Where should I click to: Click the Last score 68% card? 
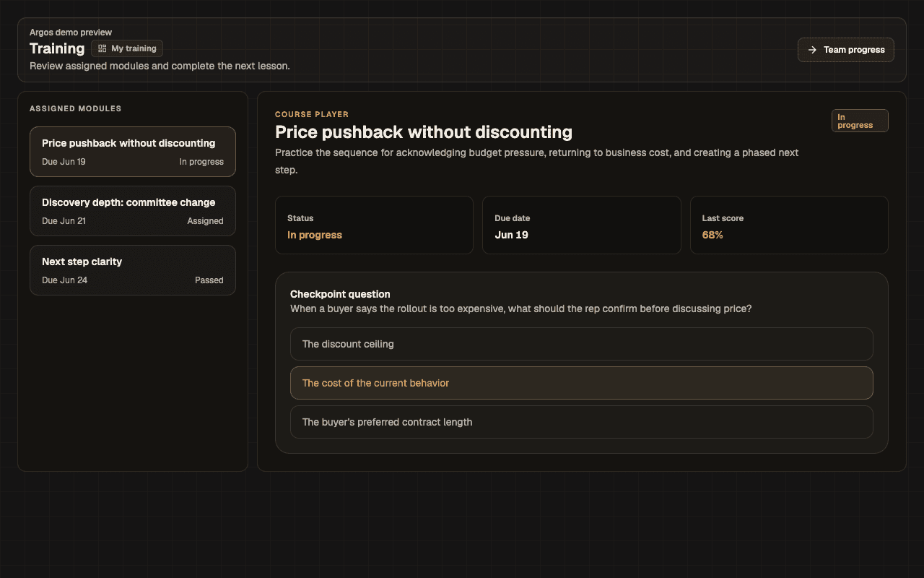[789, 225]
